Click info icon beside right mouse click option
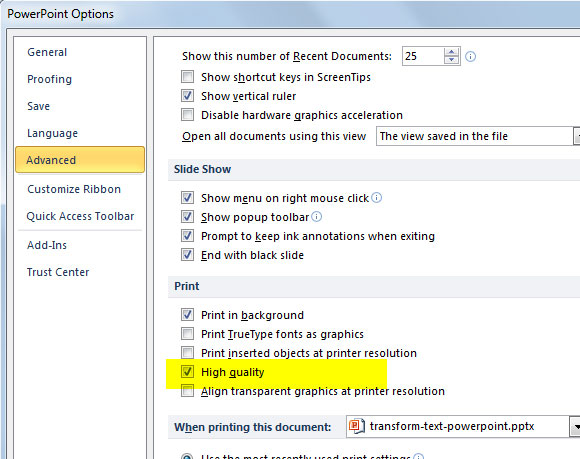Viewport: 580px width, 459px height. 377,198
